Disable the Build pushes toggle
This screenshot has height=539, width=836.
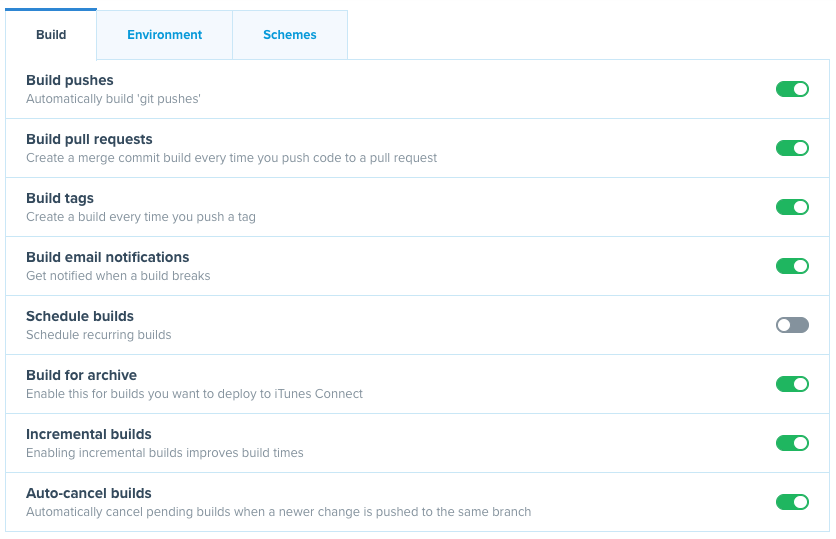click(x=792, y=89)
